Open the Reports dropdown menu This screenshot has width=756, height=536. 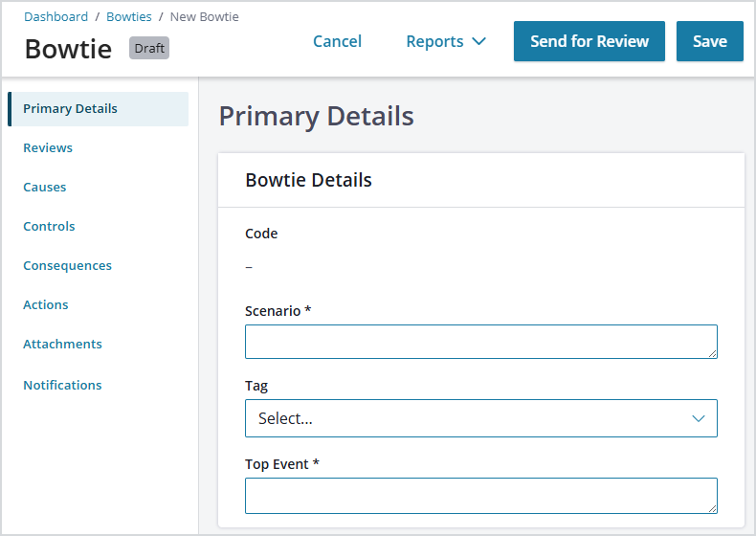pyautogui.click(x=446, y=41)
